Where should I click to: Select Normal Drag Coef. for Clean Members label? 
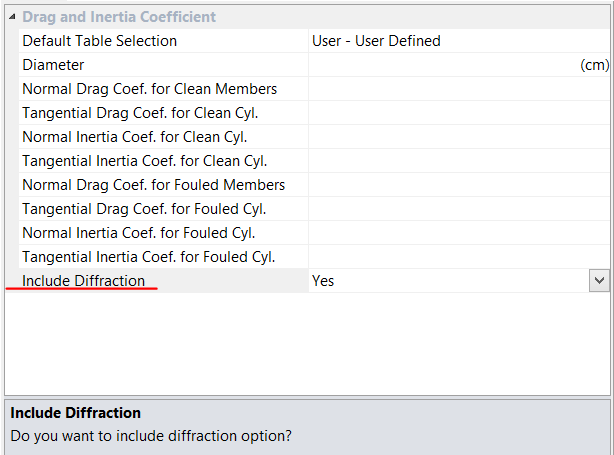(150, 89)
